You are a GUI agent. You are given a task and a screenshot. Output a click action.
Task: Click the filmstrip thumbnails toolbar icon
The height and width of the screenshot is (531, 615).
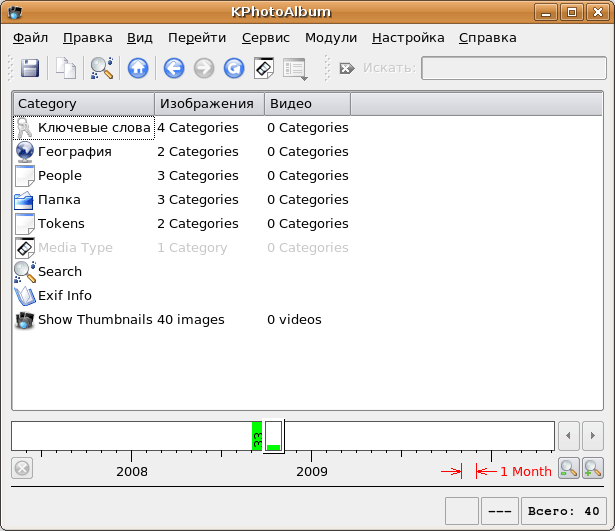point(264,68)
